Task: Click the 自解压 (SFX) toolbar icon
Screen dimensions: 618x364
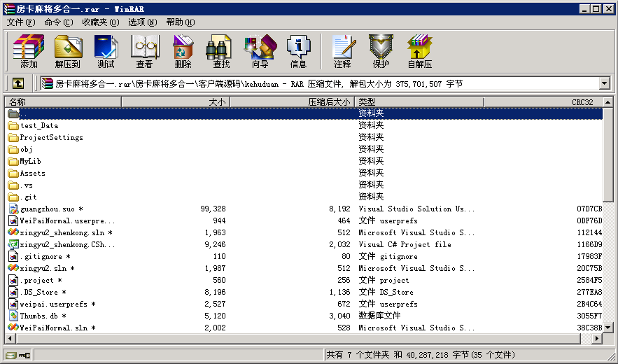Action: coord(419,51)
